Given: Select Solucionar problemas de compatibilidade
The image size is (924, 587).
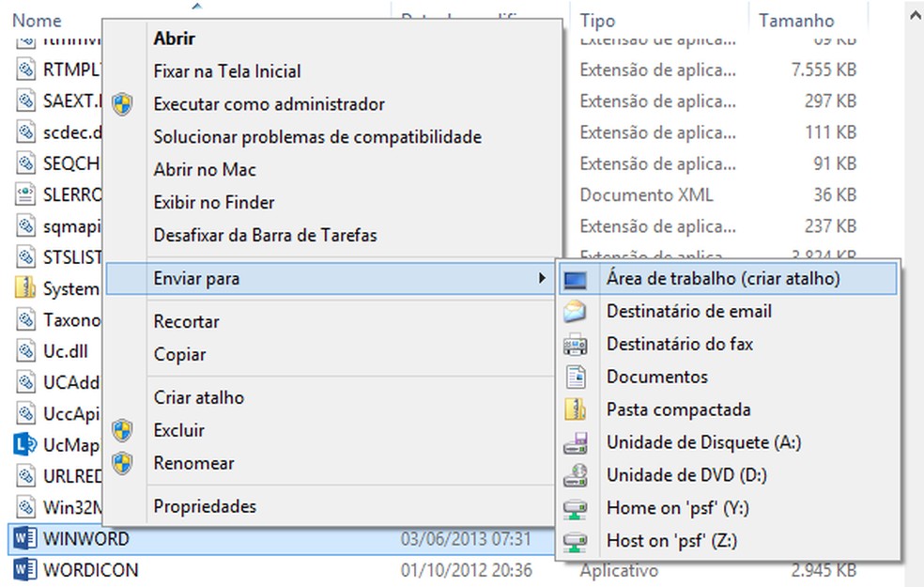Looking at the screenshot, I should pyautogui.click(x=317, y=137).
